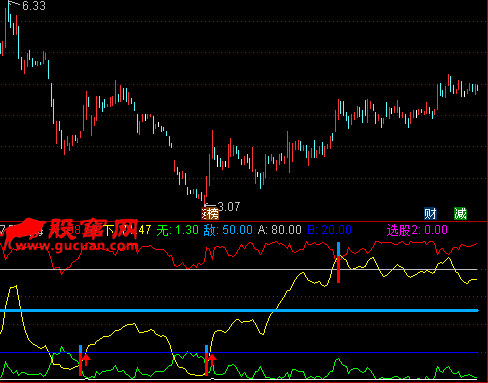Select the 选股2: 0.00 indicator label
The height and width of the screenshot is (383, 488).
pyautogui.click(x=417, y=230)
